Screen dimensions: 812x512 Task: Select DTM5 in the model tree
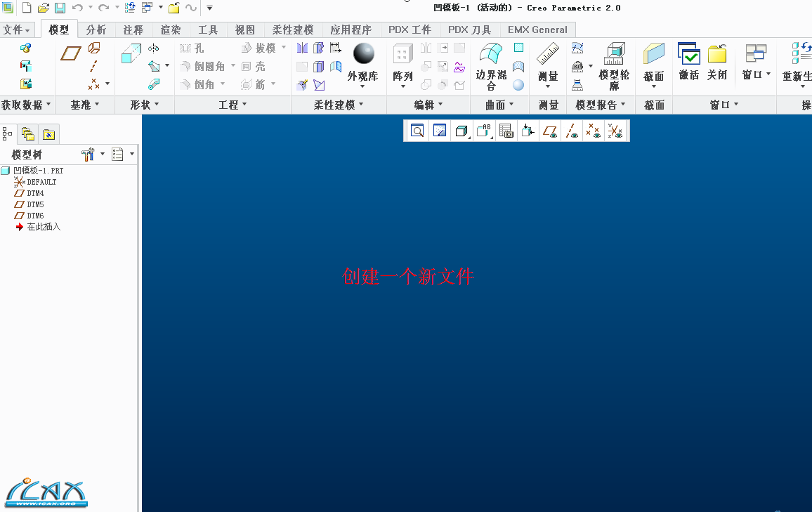pyautogui.click(x=35, y=204)
